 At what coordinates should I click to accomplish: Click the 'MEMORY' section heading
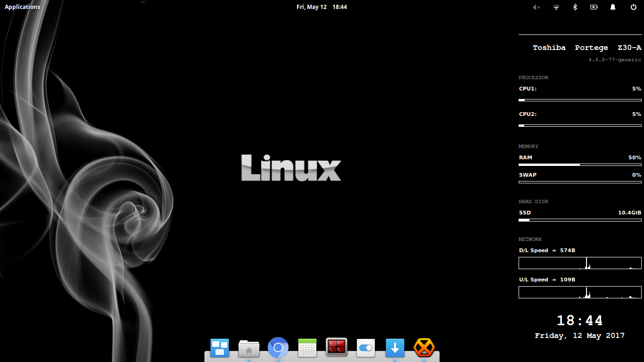click(528, 147)
